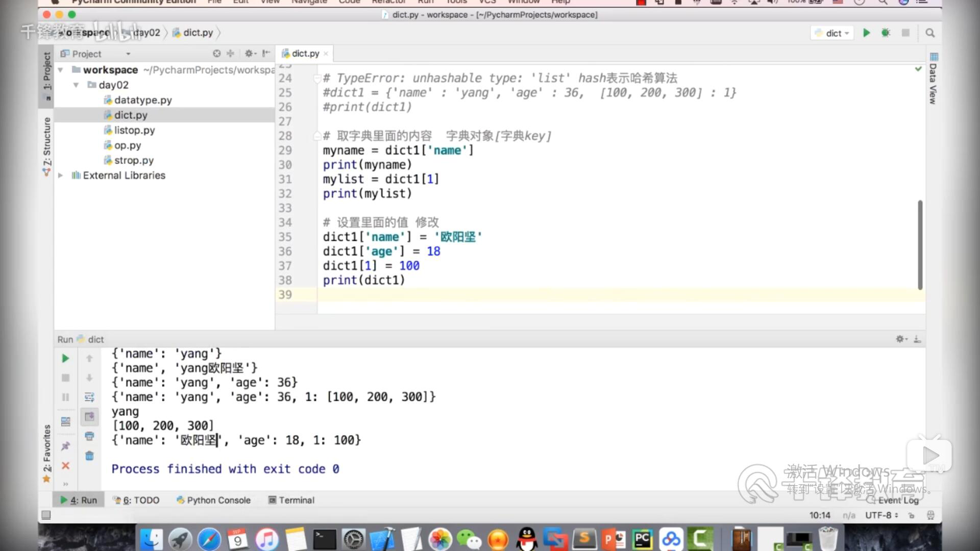Open the Terminal tab

pos(296,500)
